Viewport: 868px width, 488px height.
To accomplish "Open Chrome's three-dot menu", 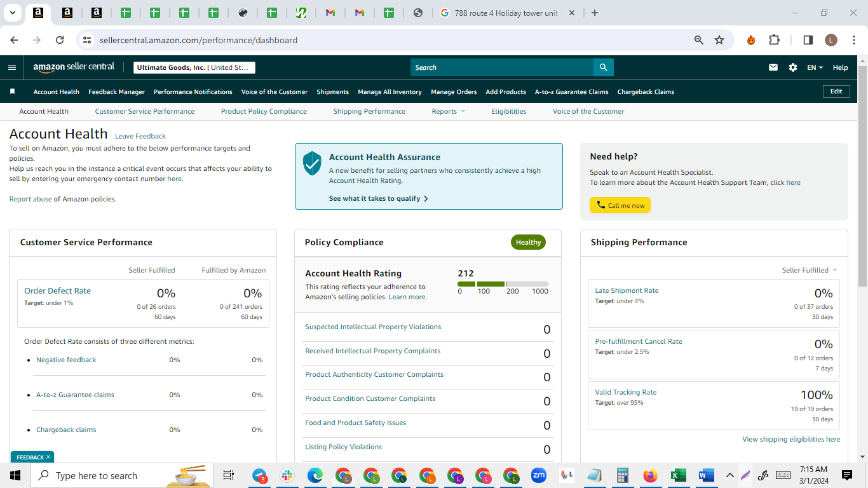I will pos(853,40).
